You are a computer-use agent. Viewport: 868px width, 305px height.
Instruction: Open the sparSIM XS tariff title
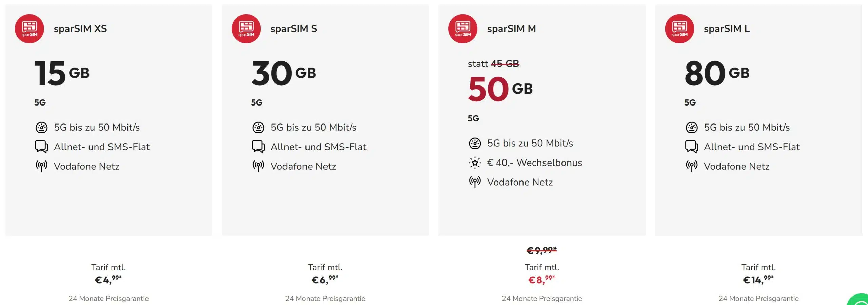pyautogui.click(x=80, y=28)
